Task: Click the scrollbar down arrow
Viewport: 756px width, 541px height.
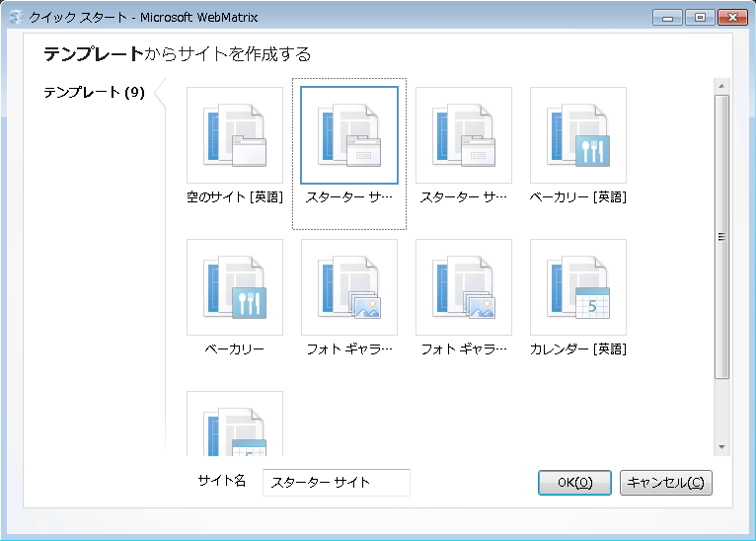Action: (x=721, y=447)
